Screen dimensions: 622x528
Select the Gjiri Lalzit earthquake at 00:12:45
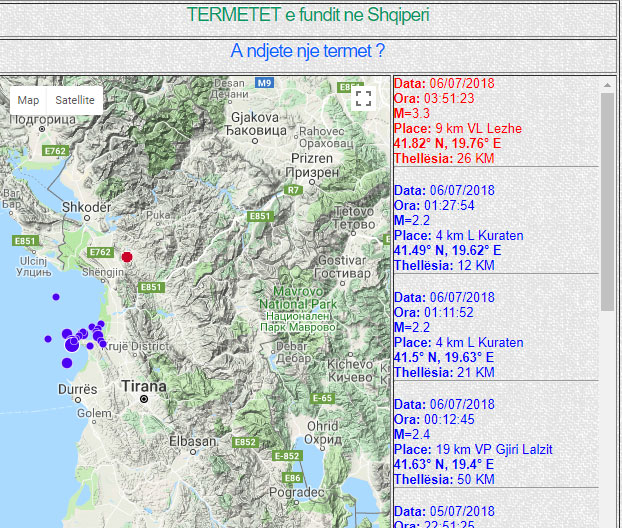458,442
